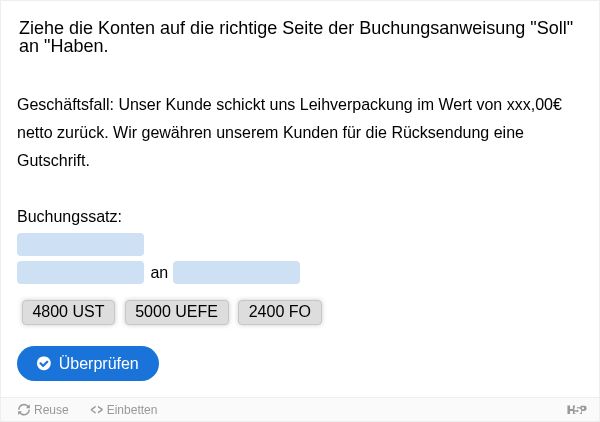Screen dimensions: 600x422
Task: Click the "xxx,00€" amount text
Action: (x=534, y=105)
